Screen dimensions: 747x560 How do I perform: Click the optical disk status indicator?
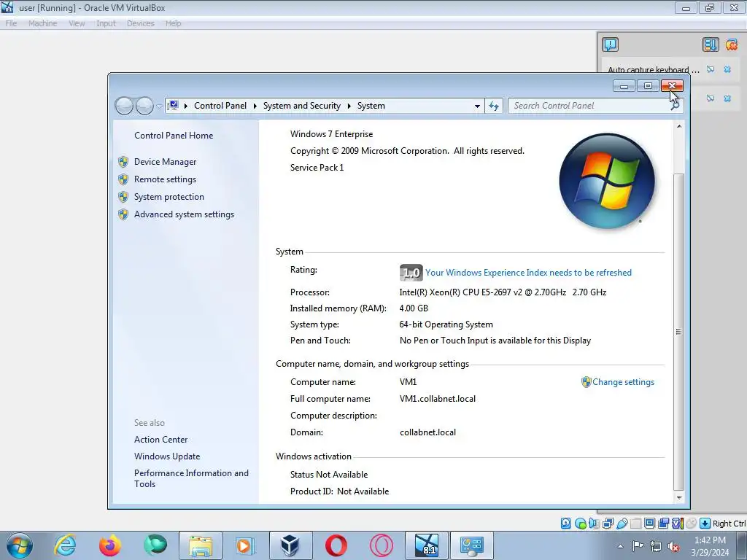click(x=580, y=524)
